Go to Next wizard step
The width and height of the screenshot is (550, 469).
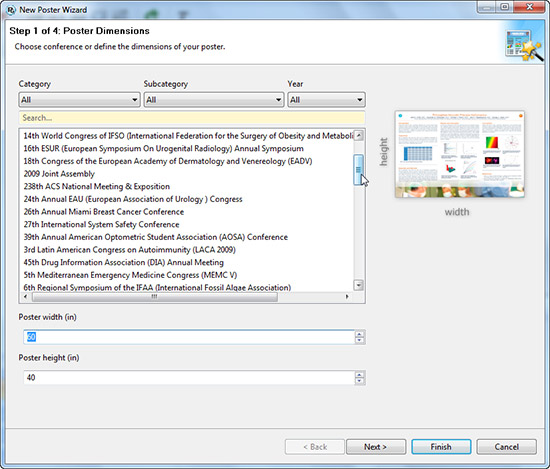[376, 447]
